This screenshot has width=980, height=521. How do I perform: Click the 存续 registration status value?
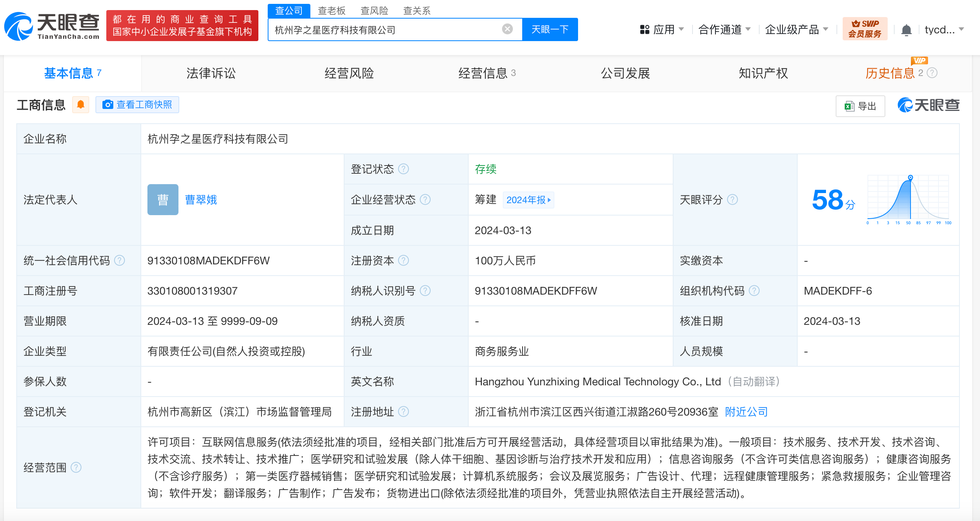[x=486, y=169]
